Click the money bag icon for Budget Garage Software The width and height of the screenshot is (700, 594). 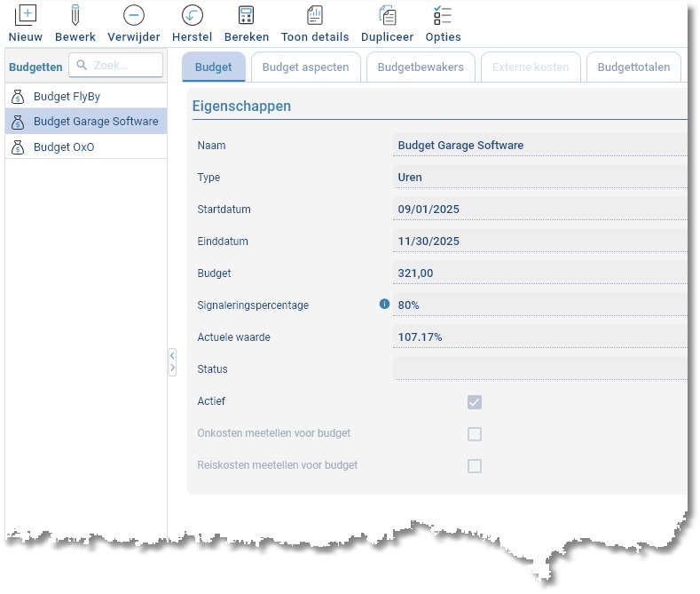click(x=18, y=122)
